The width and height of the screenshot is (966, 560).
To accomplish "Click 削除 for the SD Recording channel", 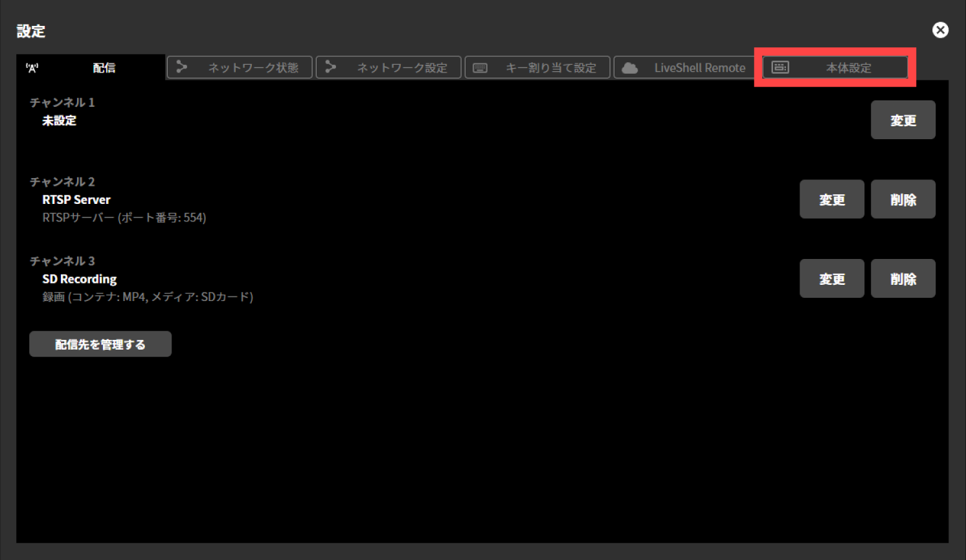I will tap(903, 278).
